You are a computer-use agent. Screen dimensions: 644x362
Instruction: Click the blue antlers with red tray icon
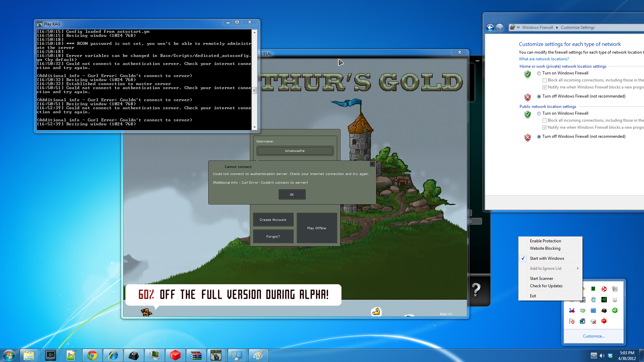[572, 310]
